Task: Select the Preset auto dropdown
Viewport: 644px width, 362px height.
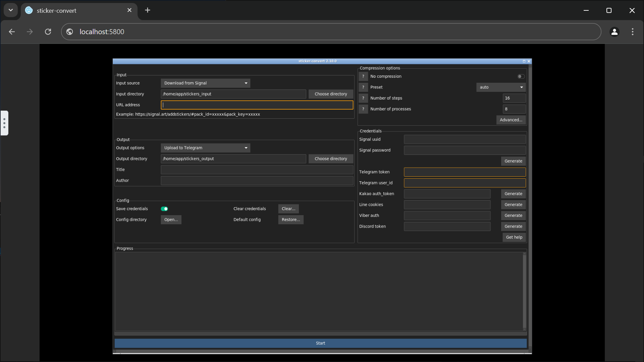Action: [501, 87]
